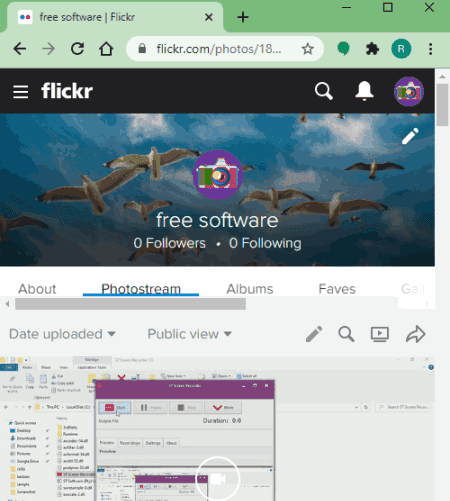Click the scrollbar up arrow
The height and width of the screenshot is (501, 450).
(442, 77)
